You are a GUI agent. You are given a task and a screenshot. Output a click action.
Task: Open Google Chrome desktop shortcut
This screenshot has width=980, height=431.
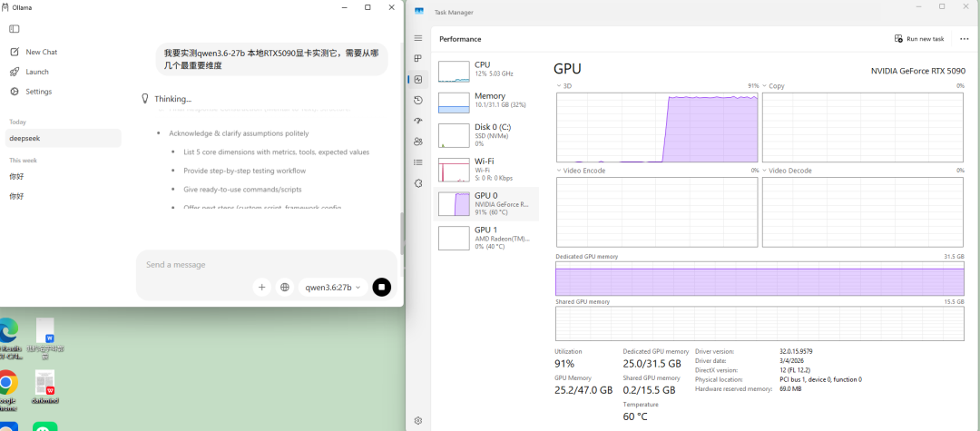pyautogui.click(x=7, y=390)
